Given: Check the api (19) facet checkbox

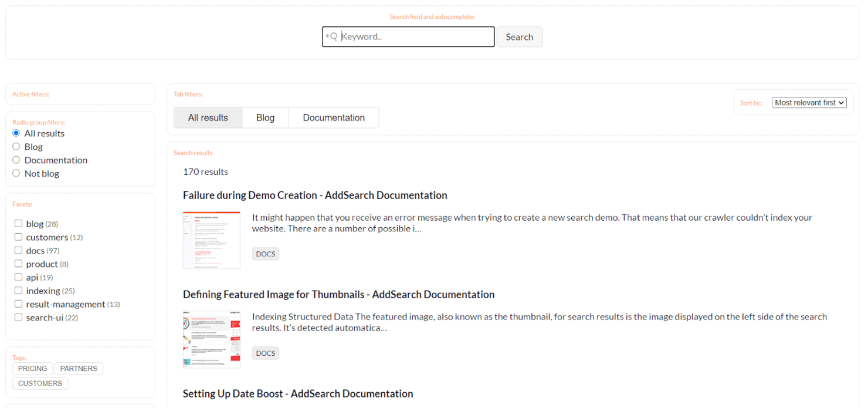Looking at the screenshot, I should tap(18, 277).
